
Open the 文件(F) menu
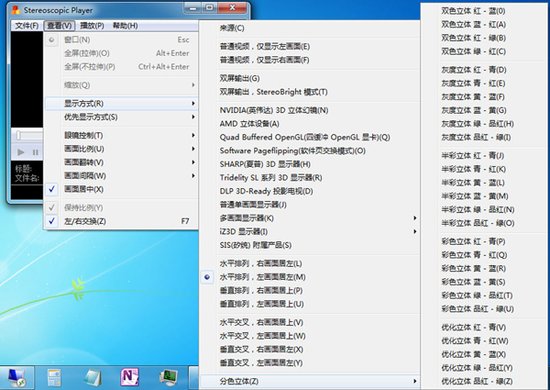[27, 26]
